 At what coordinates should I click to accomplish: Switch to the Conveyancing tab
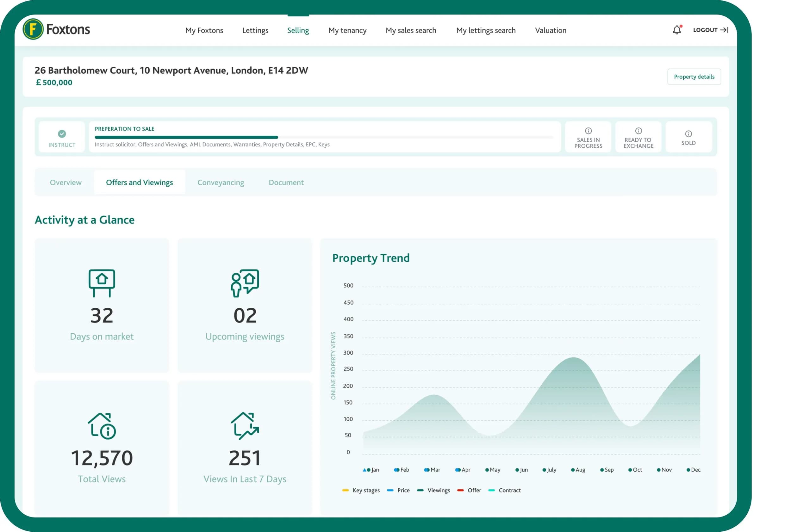(221, 182)
